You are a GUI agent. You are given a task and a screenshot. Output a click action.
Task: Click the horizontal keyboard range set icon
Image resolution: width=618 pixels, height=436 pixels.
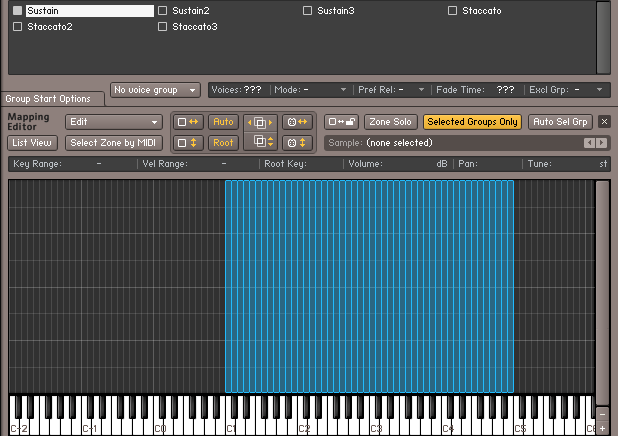coord(297,122)
